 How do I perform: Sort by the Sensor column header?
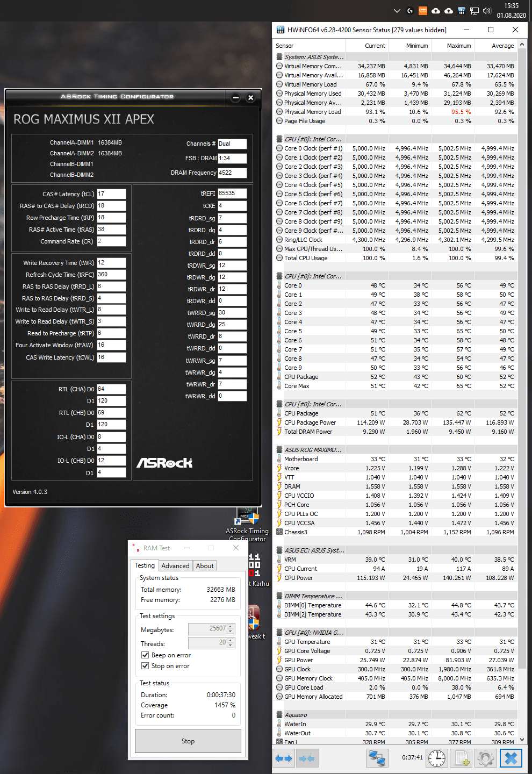310,46
